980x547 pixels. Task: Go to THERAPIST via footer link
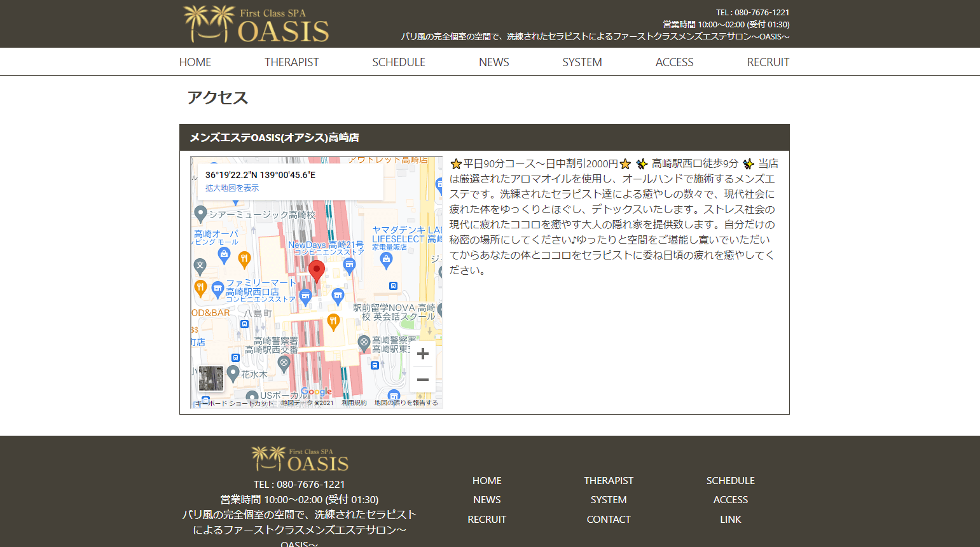(x=609, y=481)
